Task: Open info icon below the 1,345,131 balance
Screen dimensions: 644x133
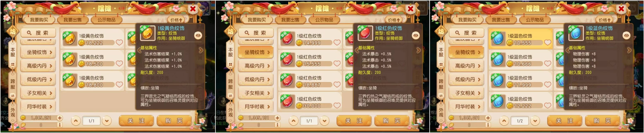Action: coord(277,124)
